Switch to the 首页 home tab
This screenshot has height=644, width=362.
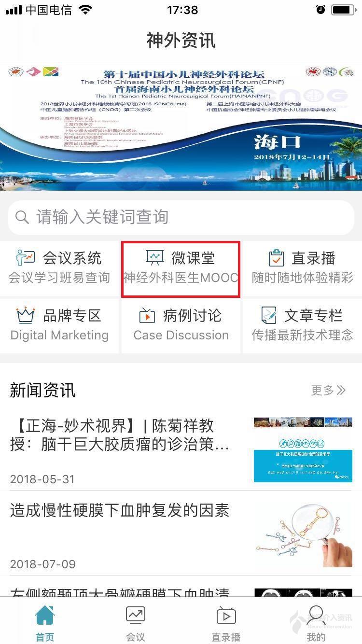point(45,622)
